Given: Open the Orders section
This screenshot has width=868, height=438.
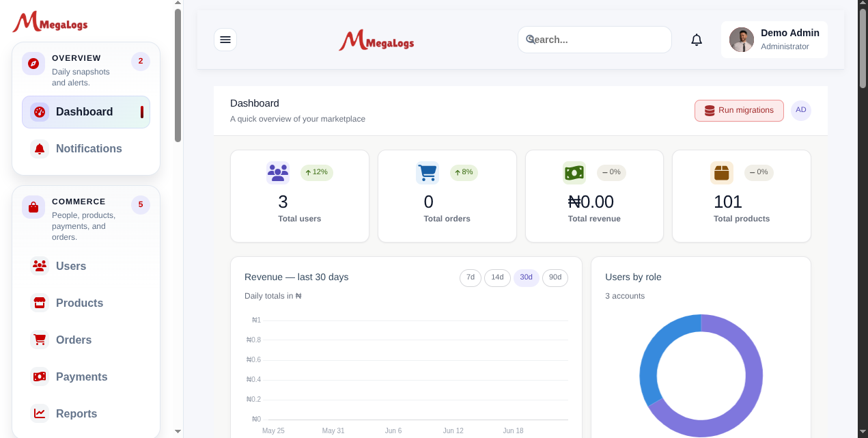Looking at the screenshot, I should tap(86, 340).
